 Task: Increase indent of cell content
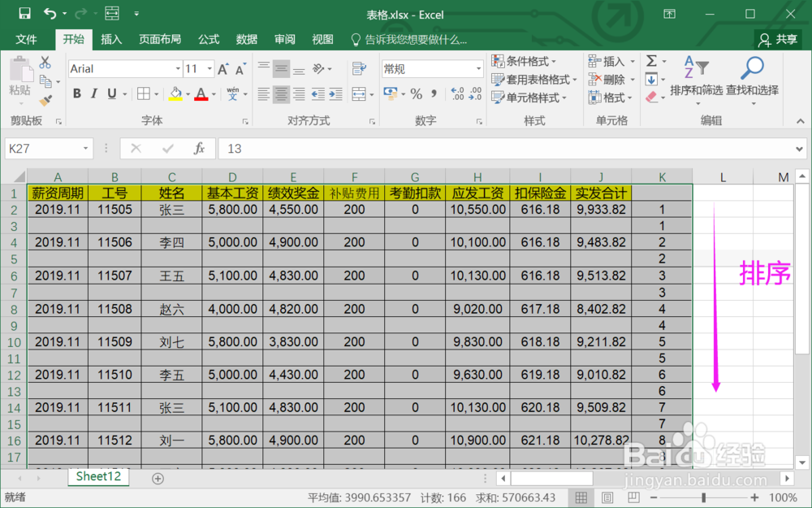pyautogui.click(x=336, y=93)
